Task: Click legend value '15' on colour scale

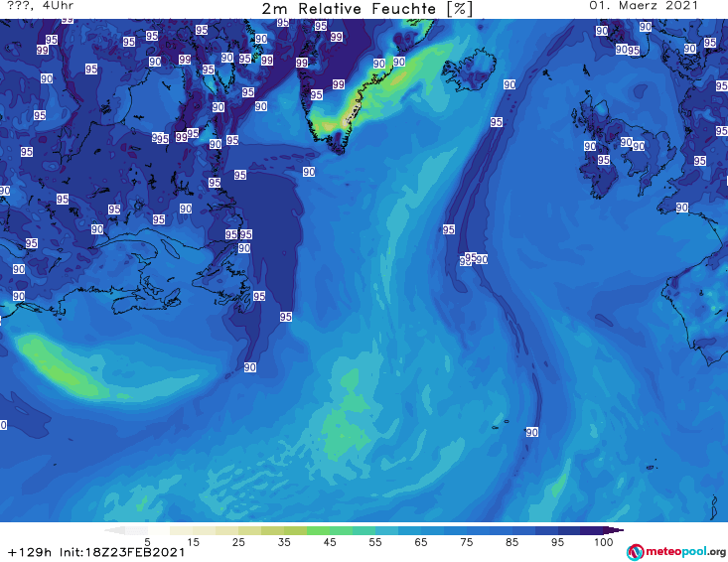Action: click(193, 542)
